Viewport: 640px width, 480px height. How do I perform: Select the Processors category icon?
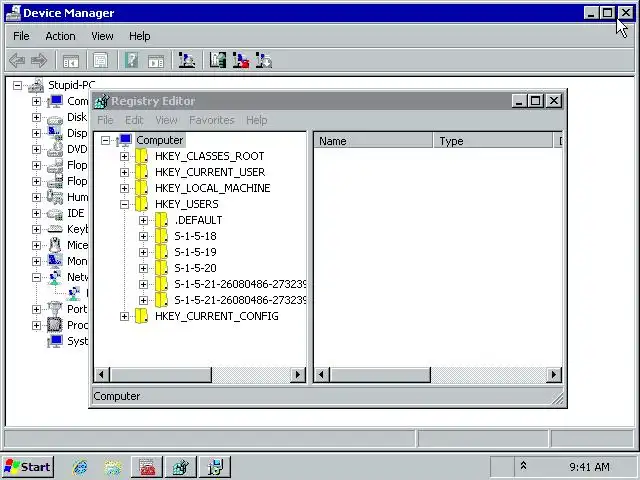[x=55, y=325]
